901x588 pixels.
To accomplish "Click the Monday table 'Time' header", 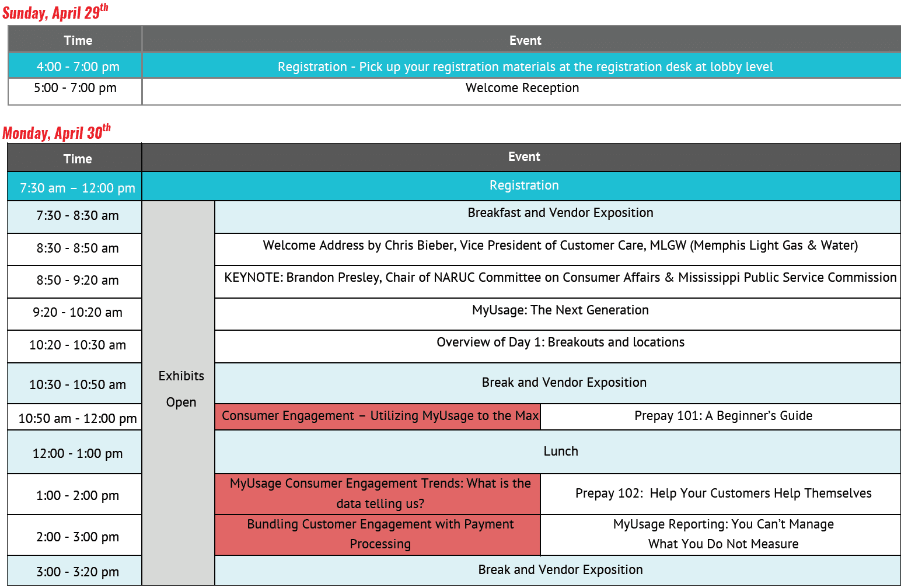I will pos(75,157).
